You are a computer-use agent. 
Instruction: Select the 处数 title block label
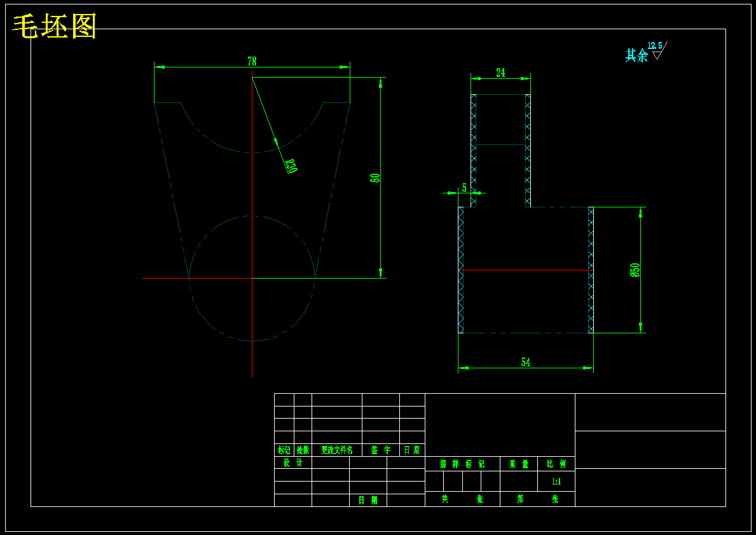(303, 450)
